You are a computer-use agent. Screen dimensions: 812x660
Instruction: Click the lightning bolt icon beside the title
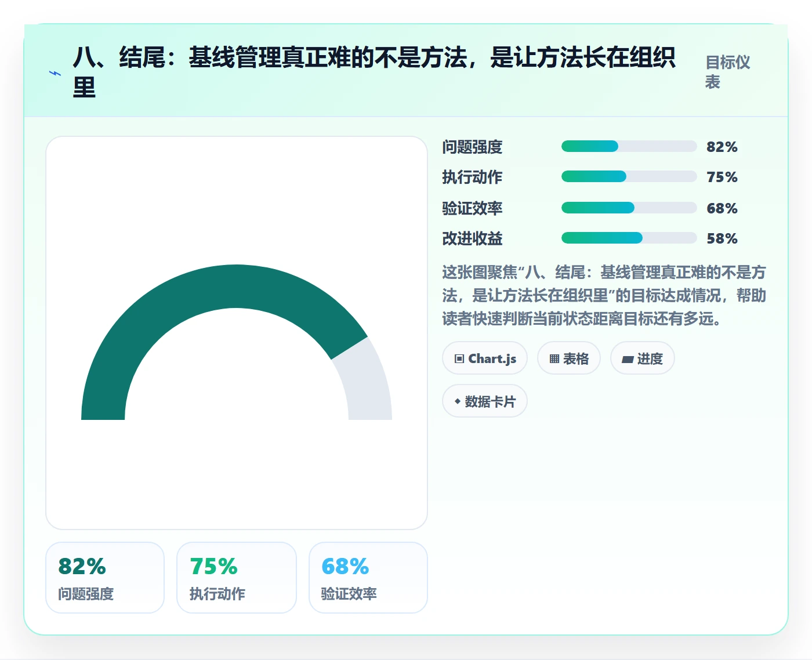pos(55,74)
